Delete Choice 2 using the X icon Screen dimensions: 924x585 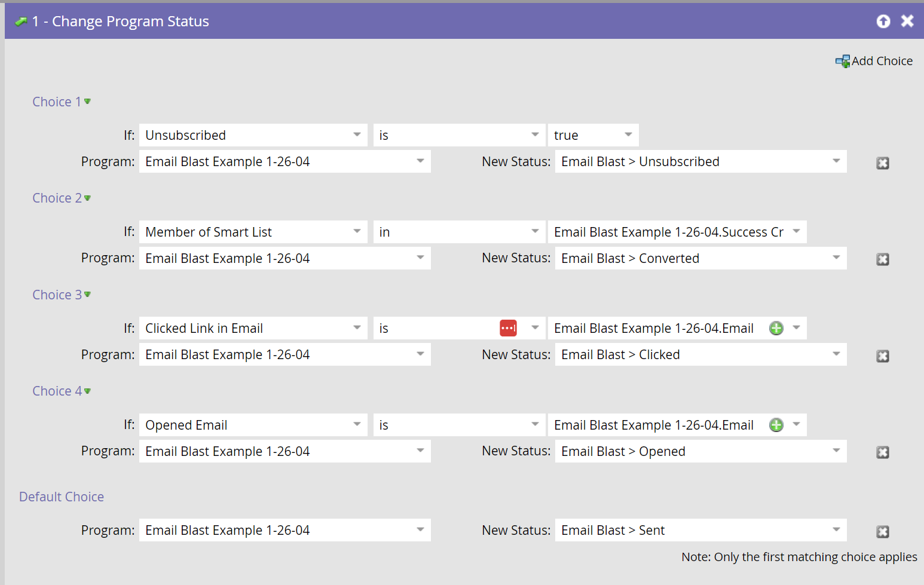[x=883, y=259]
